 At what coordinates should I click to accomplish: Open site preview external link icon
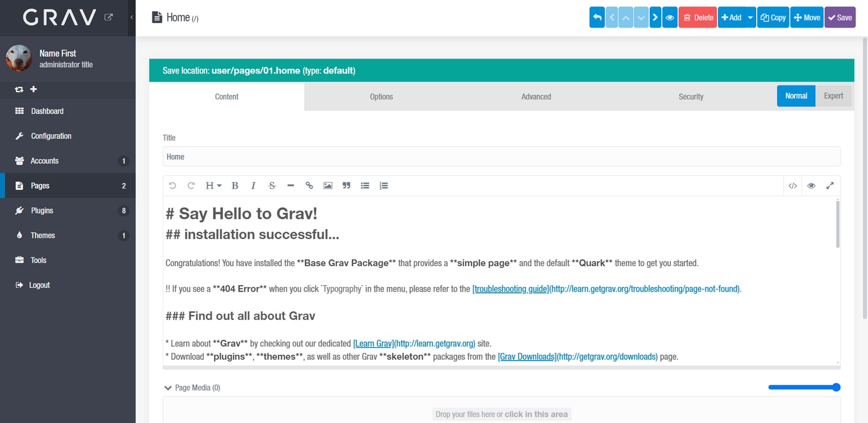click(x=108, y=17)
